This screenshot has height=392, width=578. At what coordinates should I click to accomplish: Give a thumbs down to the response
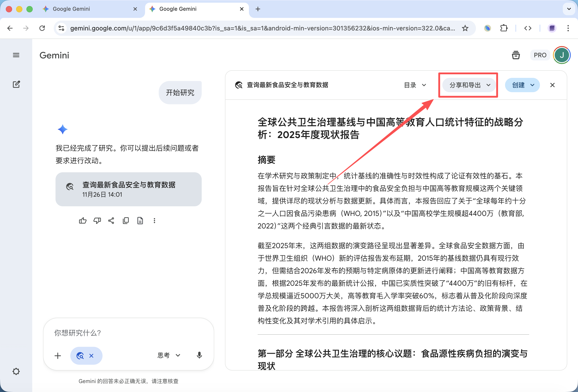click(97, 220)
